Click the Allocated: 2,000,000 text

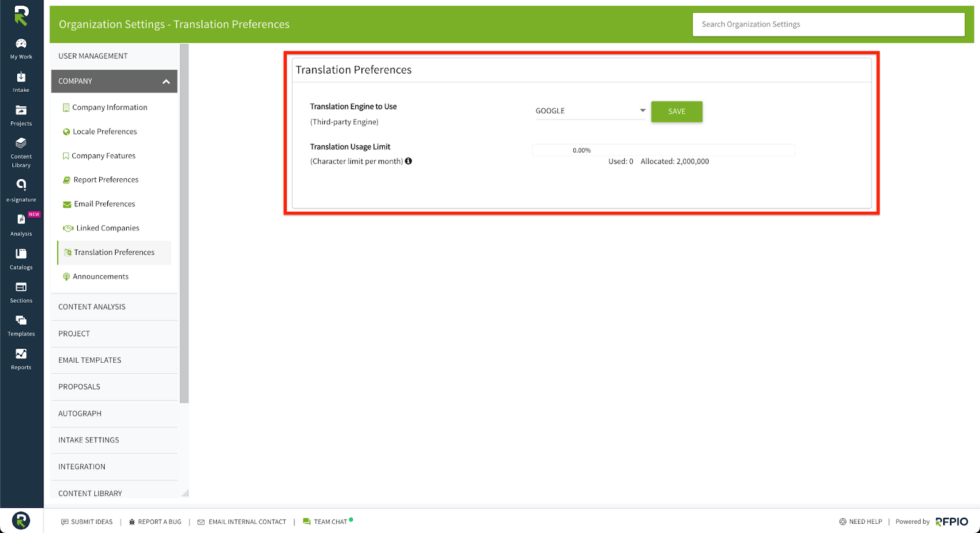[675, 162]
